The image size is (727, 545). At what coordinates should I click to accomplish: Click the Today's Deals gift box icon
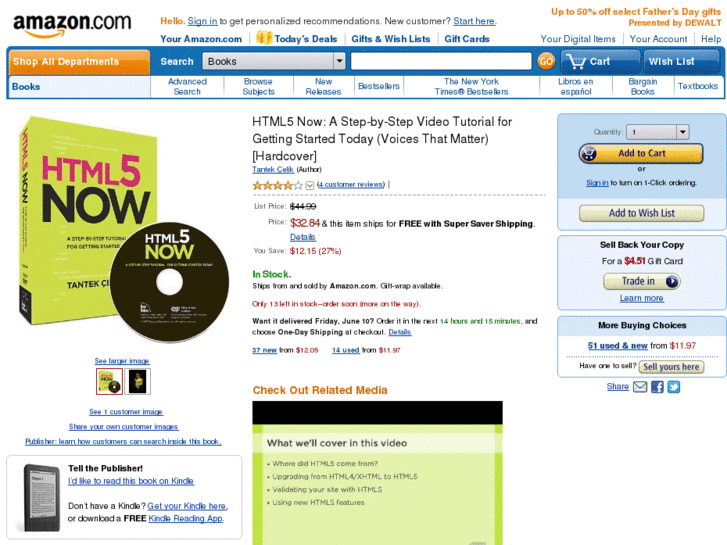pos(264,38)
